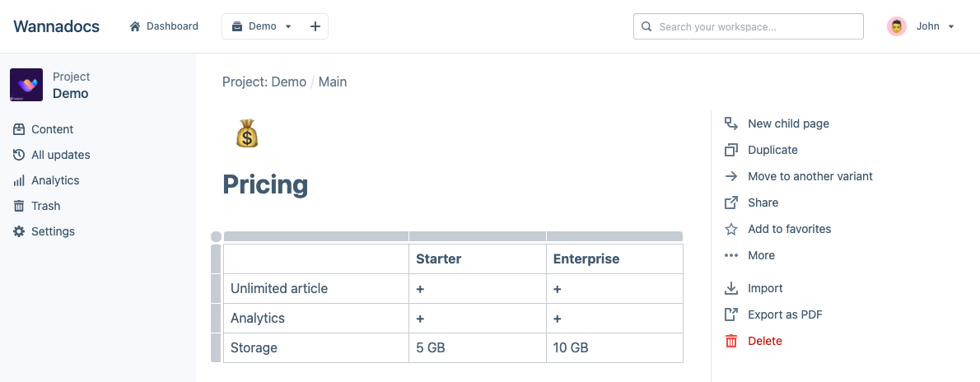The width and height of the screenshot is (980, 382).
Task: Navigate to the Dashboard
Action: pyautogui.click(x=164, y=26)
